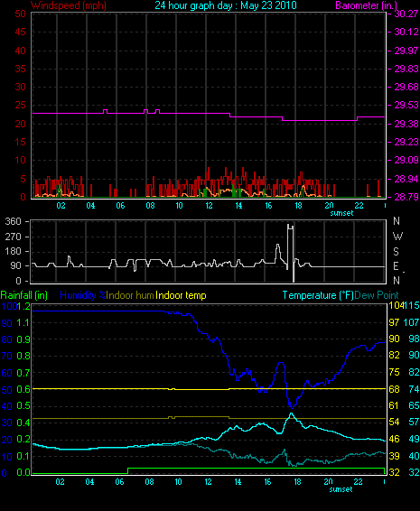420x511 pixels.
Task: Click the Indoor temp legend label
Action: pos(181,295)
